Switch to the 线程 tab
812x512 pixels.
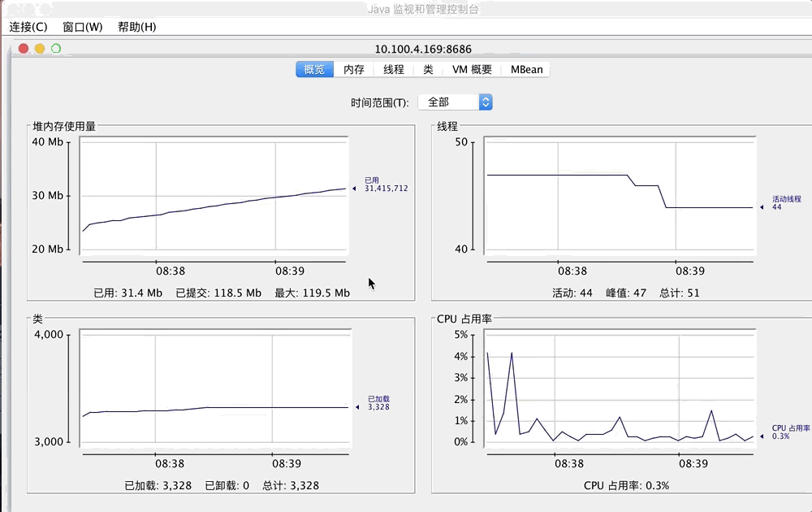(x=394, y=69)
